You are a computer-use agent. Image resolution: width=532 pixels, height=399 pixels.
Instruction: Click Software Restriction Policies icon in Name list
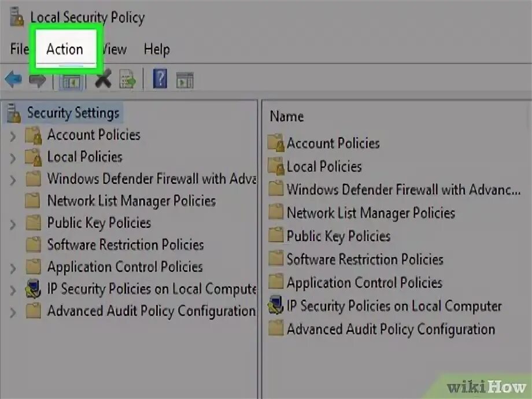276,258
